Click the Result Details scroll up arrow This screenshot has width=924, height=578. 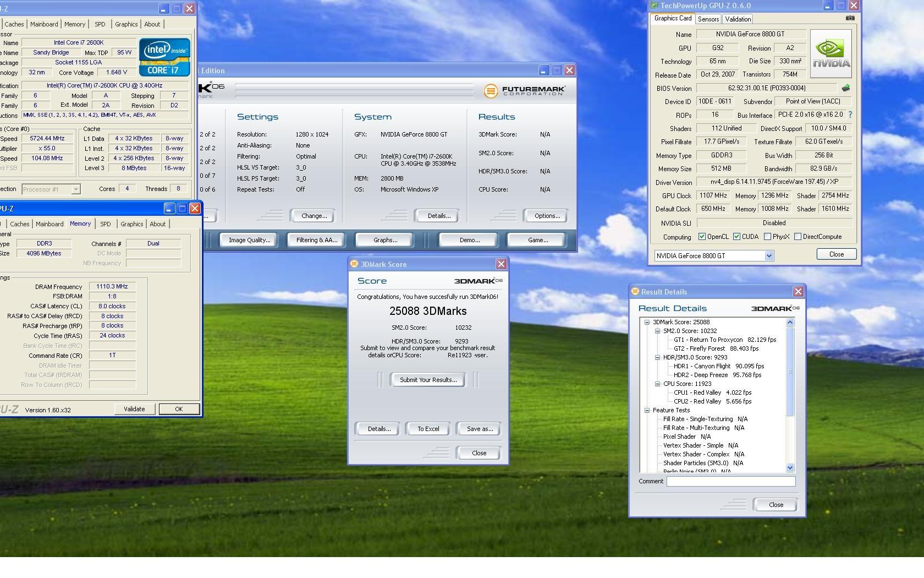[x=790, y=323]
